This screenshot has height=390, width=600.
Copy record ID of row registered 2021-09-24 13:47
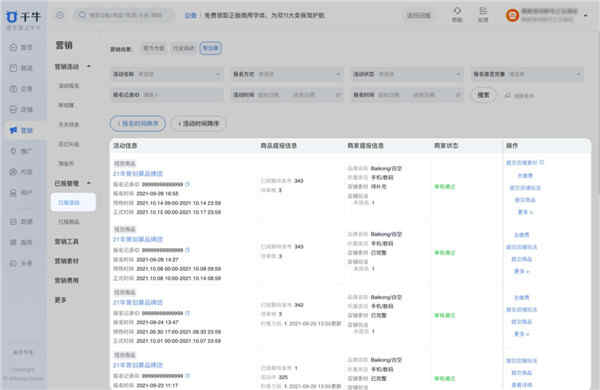tap(188, 313)
